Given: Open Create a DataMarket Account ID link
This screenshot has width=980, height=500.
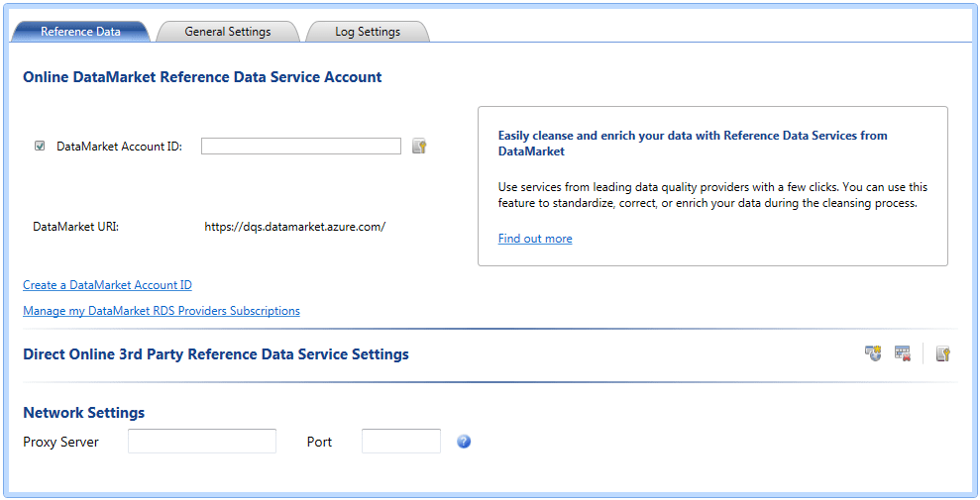Looking at the screenshot, I should coord(107,285).
